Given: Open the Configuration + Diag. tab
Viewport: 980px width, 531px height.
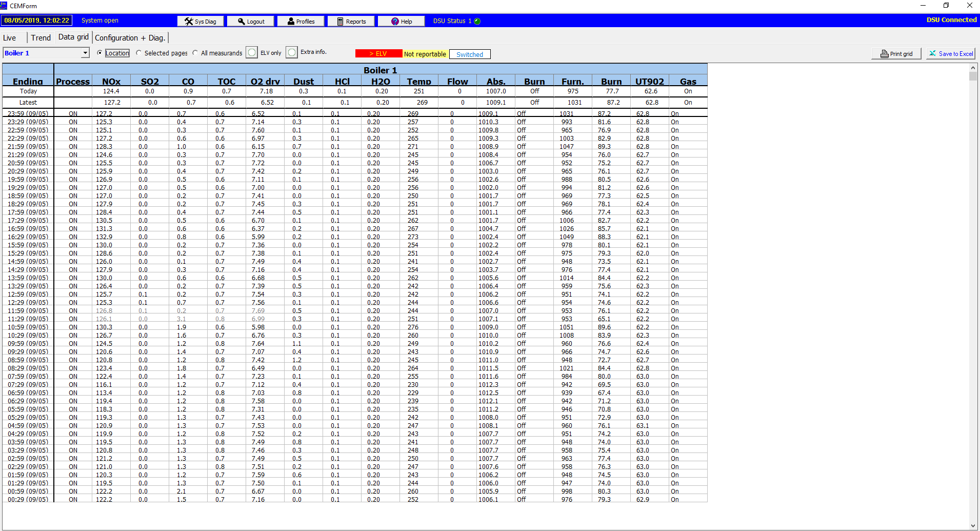Looking at the screenshot, I should click(x=130, y=37).
